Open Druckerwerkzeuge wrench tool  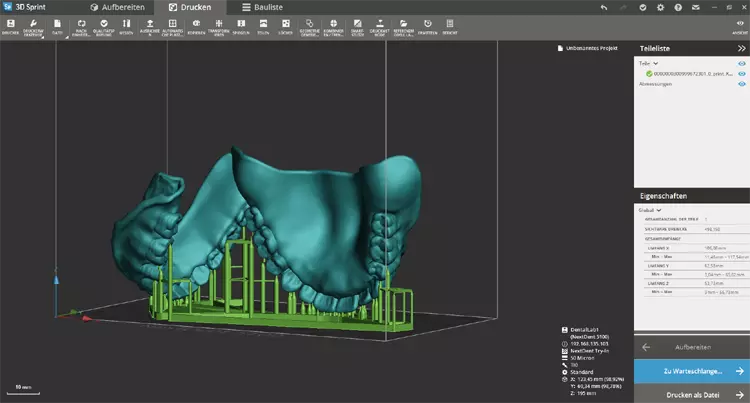33,23
